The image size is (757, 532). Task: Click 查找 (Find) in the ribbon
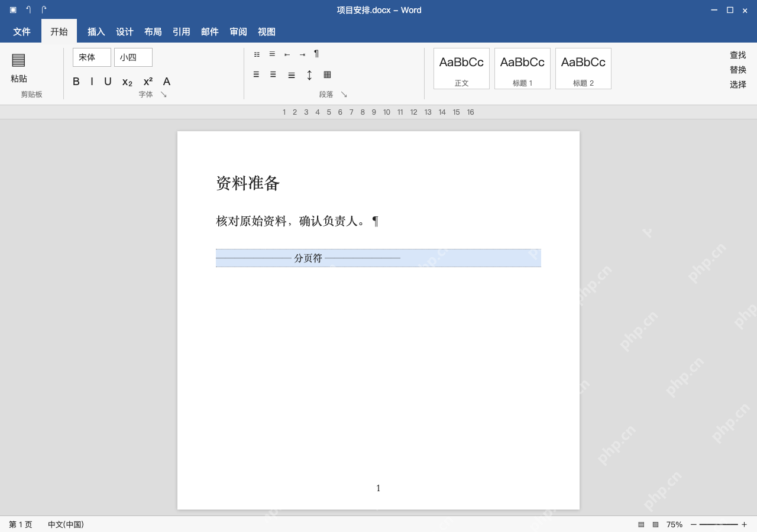tap(738, 55)
